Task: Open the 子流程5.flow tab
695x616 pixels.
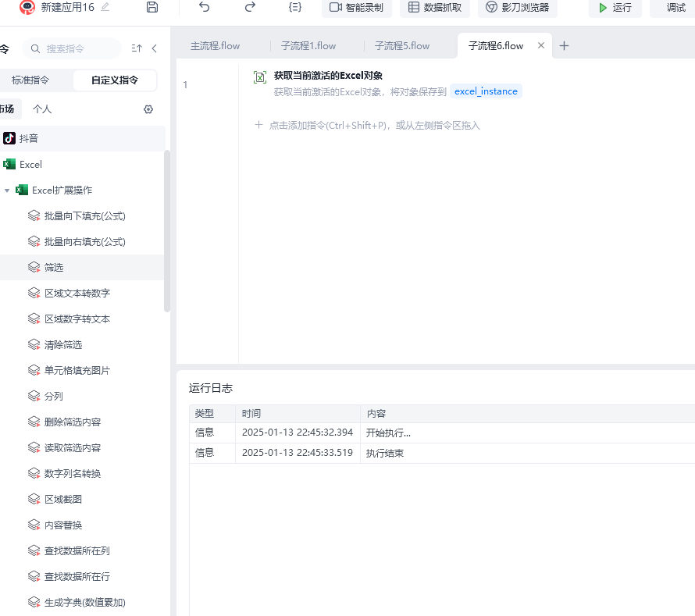Action: click(x=402, y=46)
